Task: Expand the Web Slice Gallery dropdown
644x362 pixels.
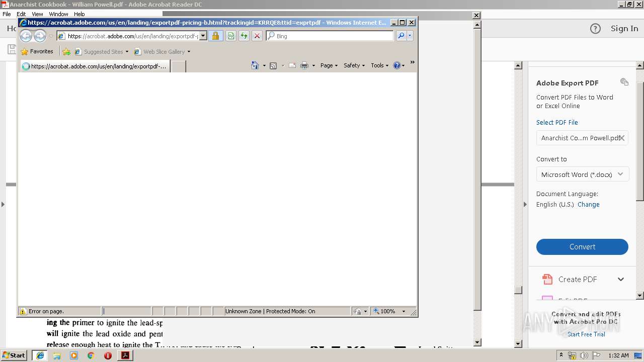Action: pos(189,52)
